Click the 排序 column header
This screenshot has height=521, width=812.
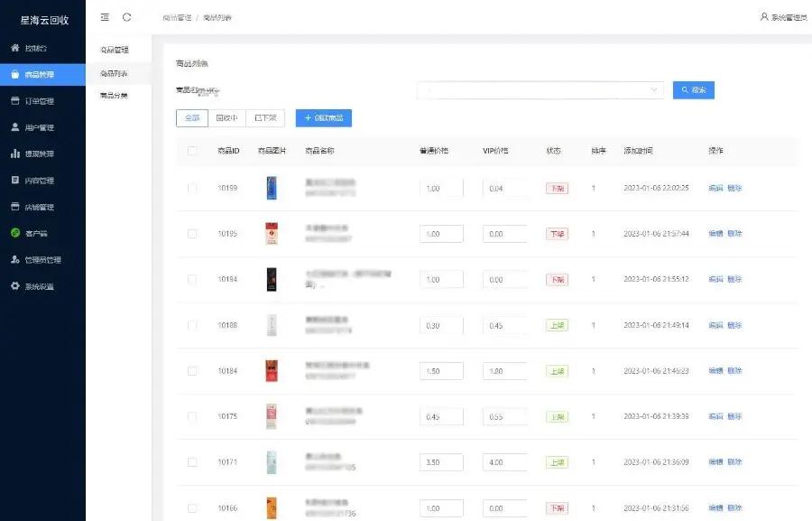coord(599,151)
